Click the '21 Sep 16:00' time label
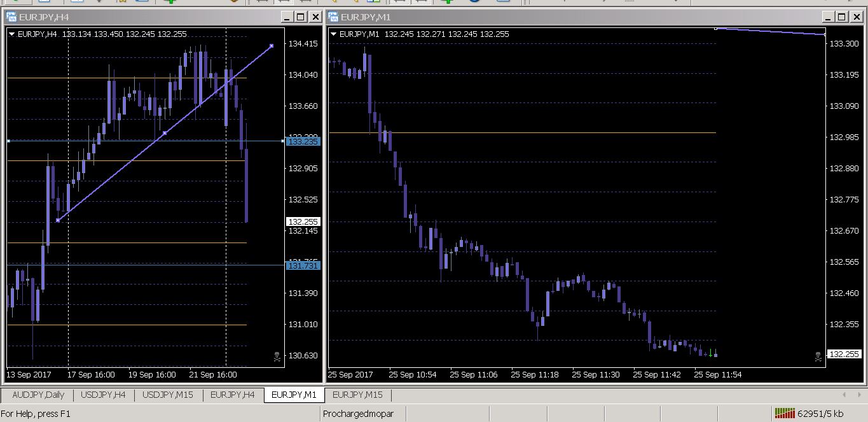The width and height of the screenshot is (868, 422). pos(213,374)
